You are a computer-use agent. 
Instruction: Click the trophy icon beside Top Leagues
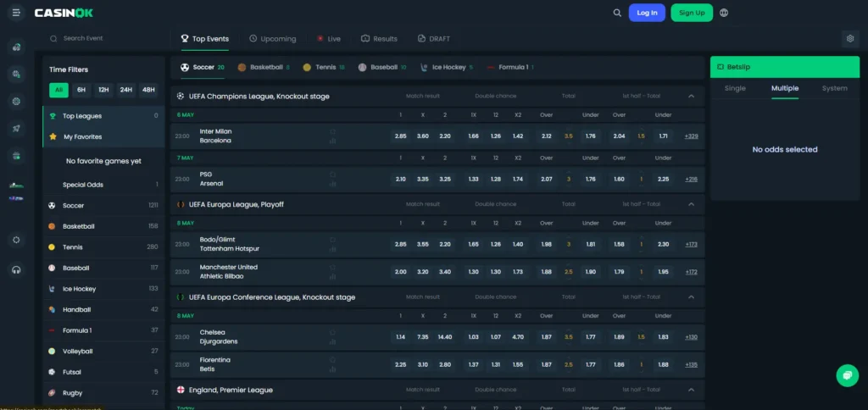coord(53,116)
